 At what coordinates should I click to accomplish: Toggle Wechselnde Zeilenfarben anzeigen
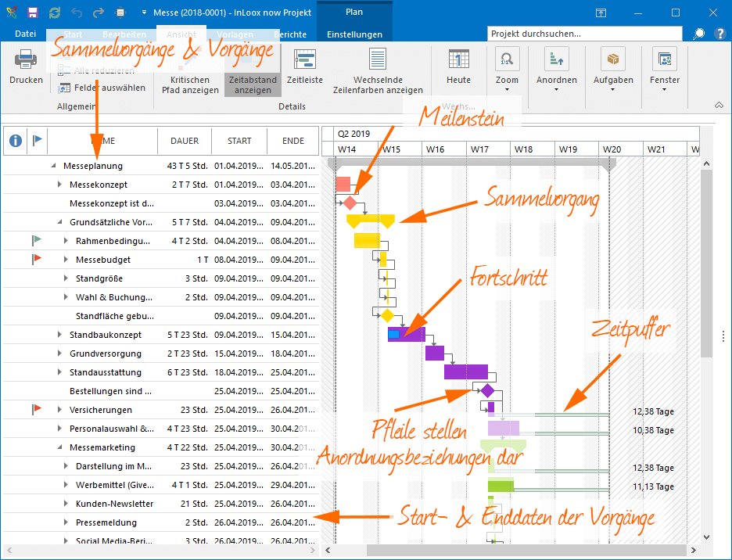[x=378, y=71]
